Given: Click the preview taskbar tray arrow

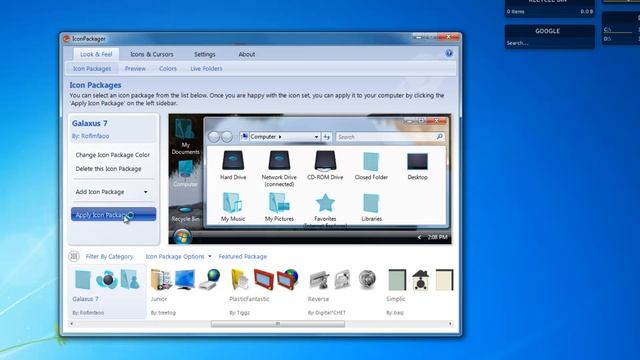Looking at the screenshot, I should pyautogui.click(x=419, y=237).
